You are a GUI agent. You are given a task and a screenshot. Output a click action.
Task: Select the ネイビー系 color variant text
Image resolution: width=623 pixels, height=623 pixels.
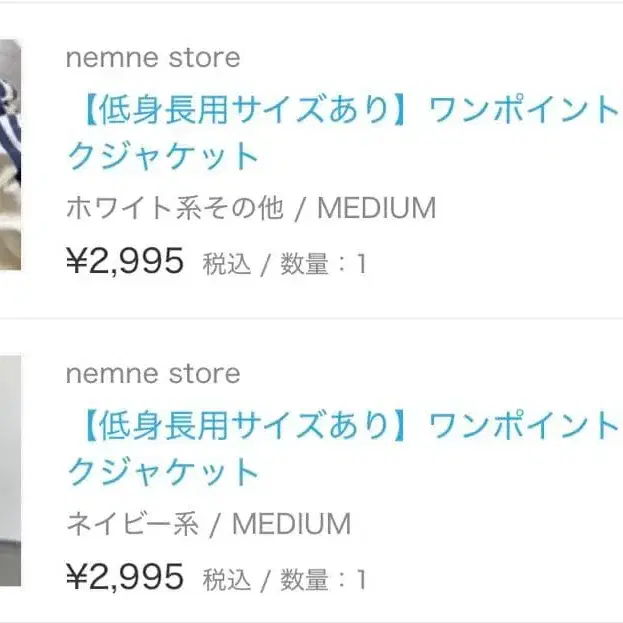132,523
